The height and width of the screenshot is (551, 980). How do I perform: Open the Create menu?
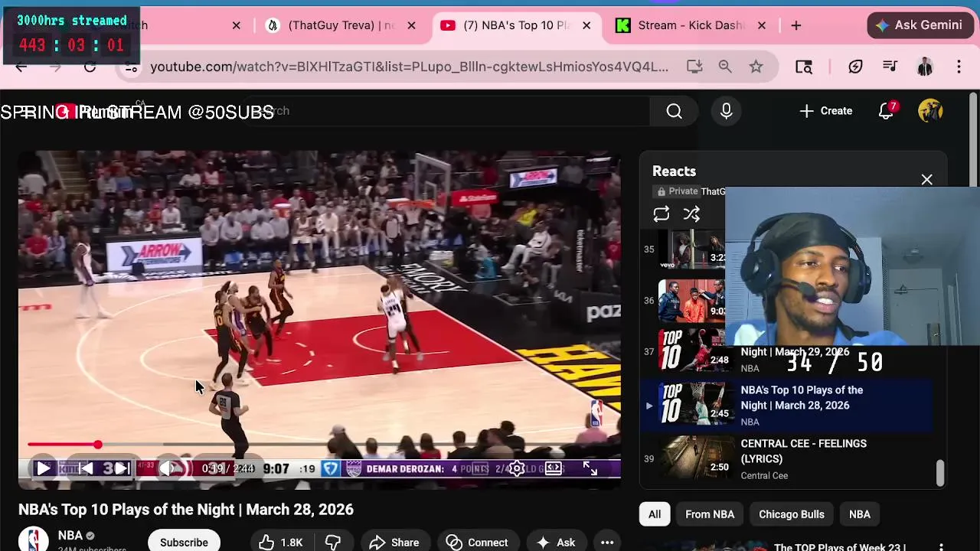(825, 111)
